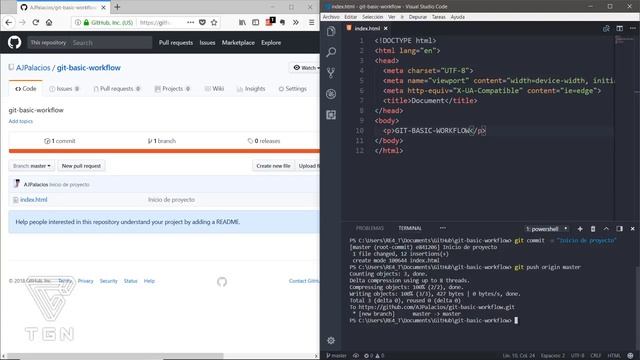Open the repository Pull requests tab
The width and height of the screenshot is (640, 360).
(x=117, y=89)
